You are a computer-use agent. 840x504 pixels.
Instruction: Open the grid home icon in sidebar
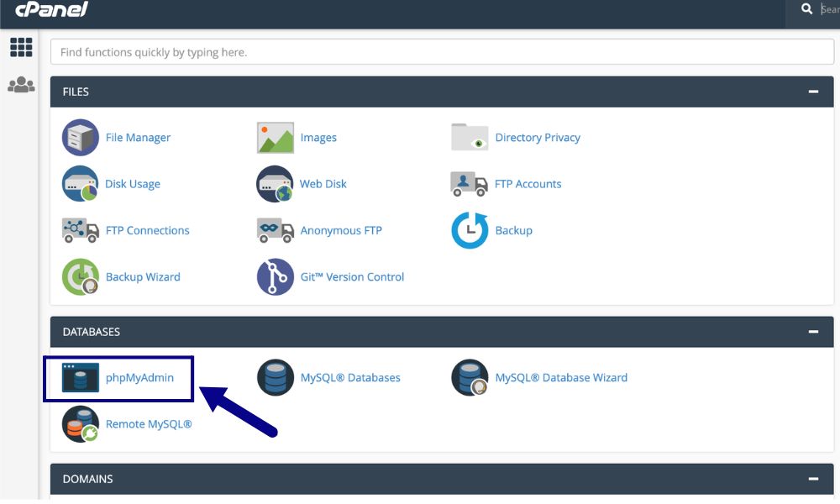pos(22,47)
